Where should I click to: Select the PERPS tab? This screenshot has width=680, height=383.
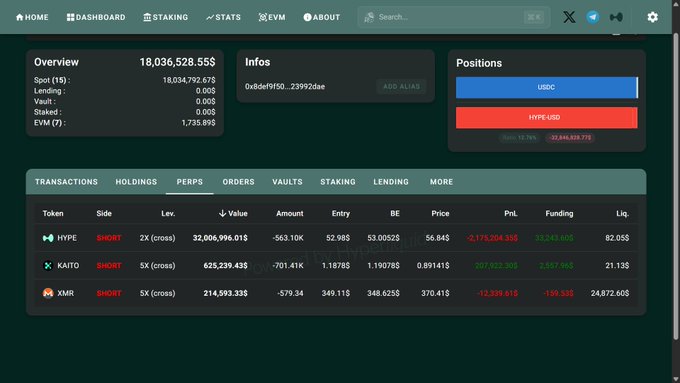(x=190, y=182)
